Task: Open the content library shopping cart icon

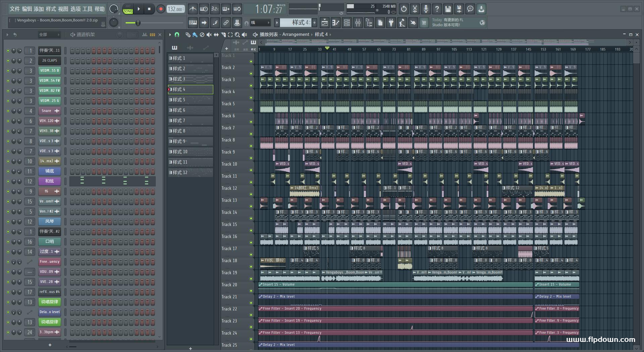Action: click(424, 23)
